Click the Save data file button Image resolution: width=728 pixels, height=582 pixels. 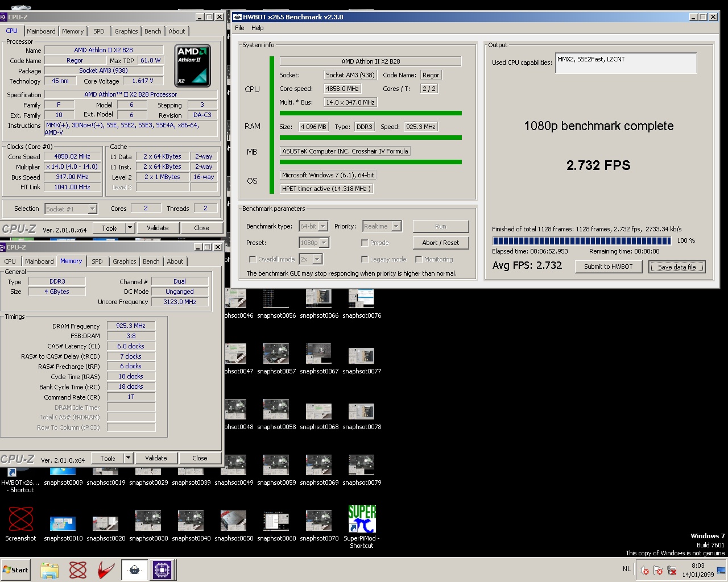(x=677, y=267)
